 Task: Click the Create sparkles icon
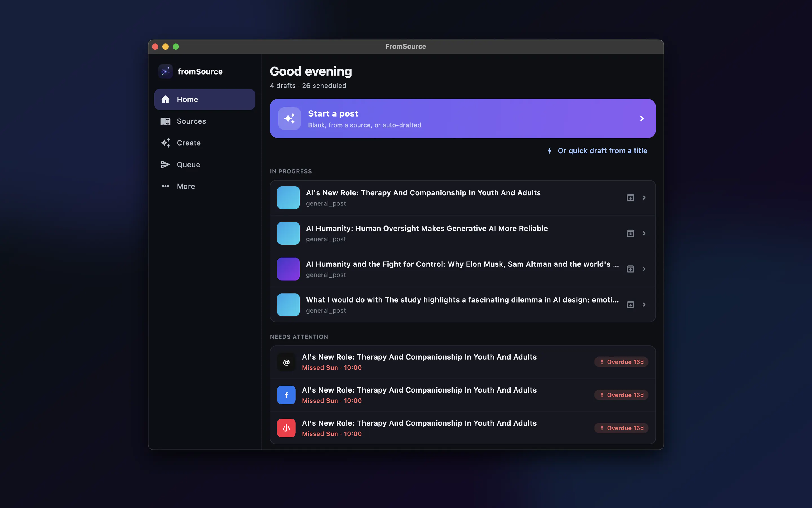pyautogui.click(x=166, y=143)
